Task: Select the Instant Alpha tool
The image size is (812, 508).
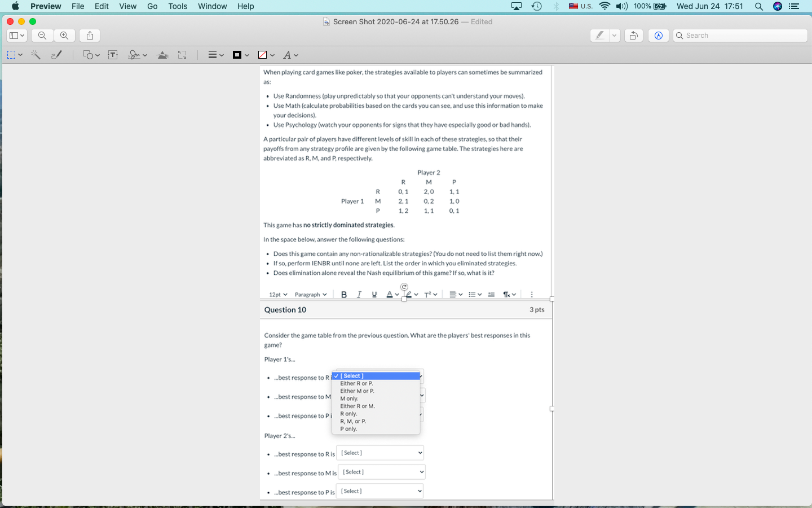Action: pos(35,55)
